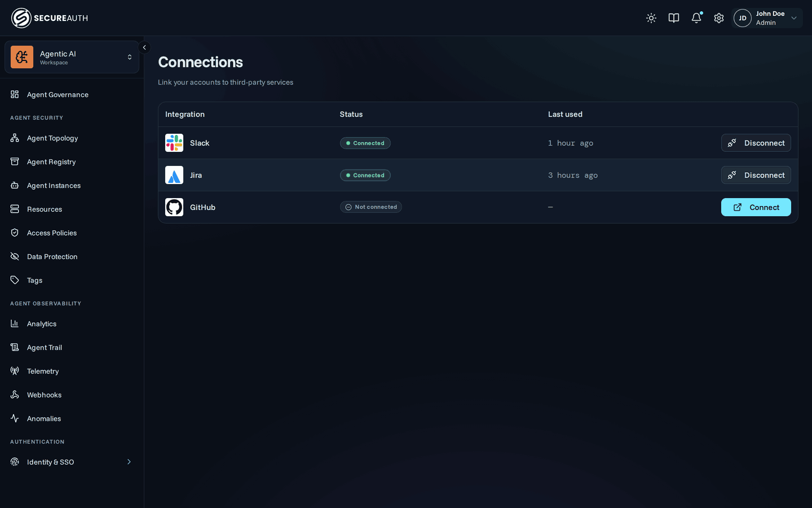Click Jira's Connected status badge

pos(365,175)
